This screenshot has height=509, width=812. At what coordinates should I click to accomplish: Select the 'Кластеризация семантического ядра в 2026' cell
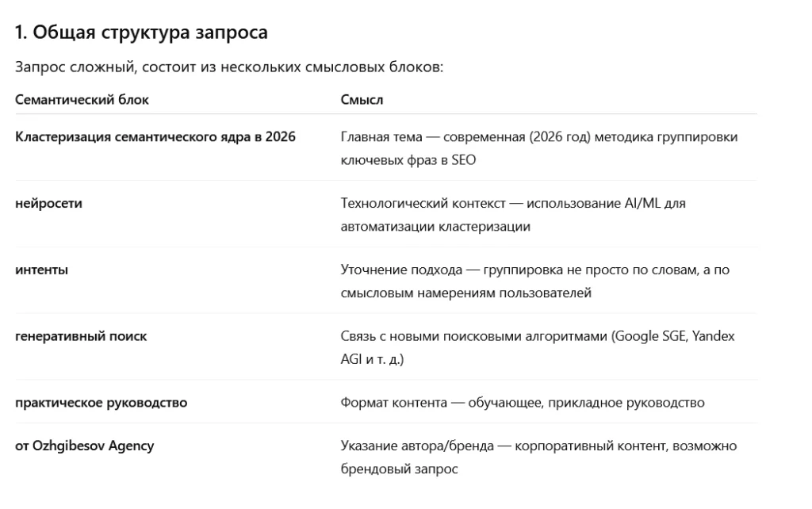point(155,136)
